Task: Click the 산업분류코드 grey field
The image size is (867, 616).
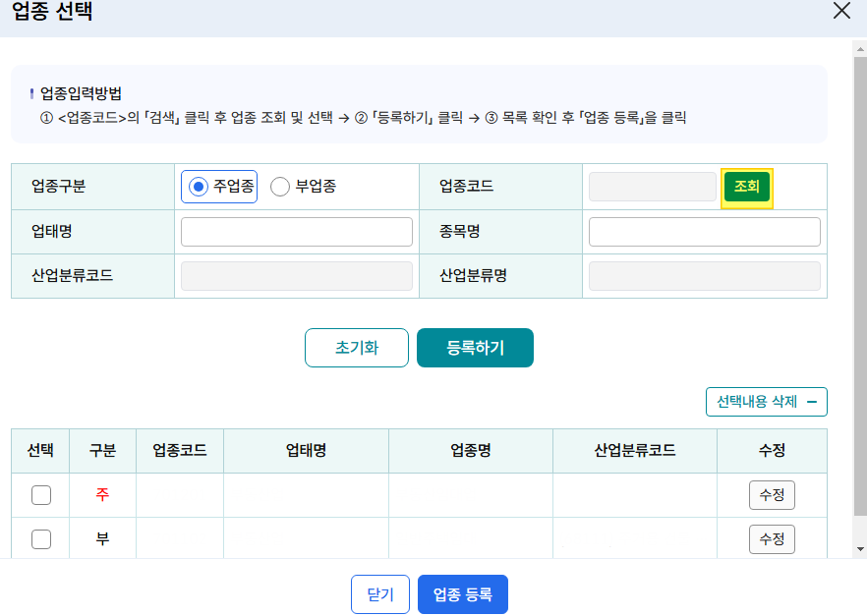Action: [297, 276]
